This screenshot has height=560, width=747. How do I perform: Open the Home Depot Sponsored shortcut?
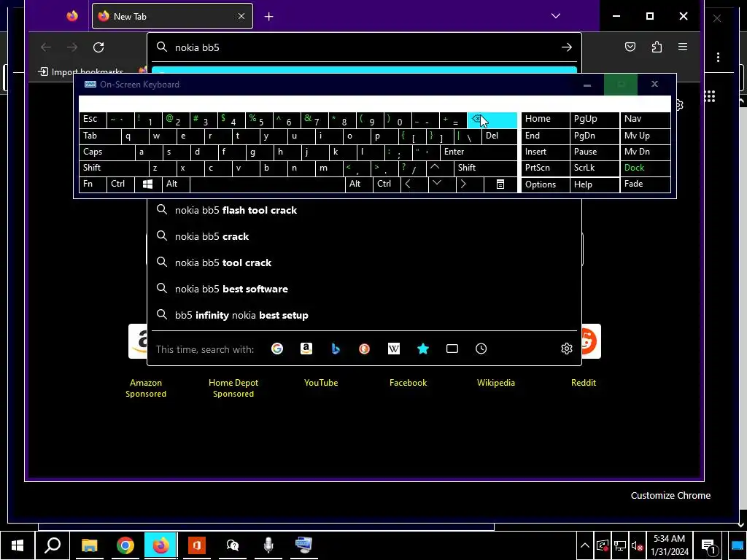(233, 388)
